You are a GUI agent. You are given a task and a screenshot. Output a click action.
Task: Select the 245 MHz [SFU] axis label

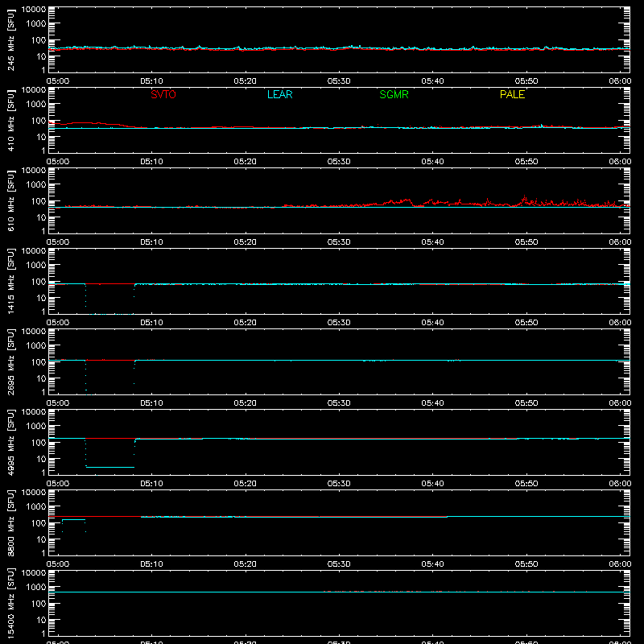pyautogui.click(x=10, y=40)
